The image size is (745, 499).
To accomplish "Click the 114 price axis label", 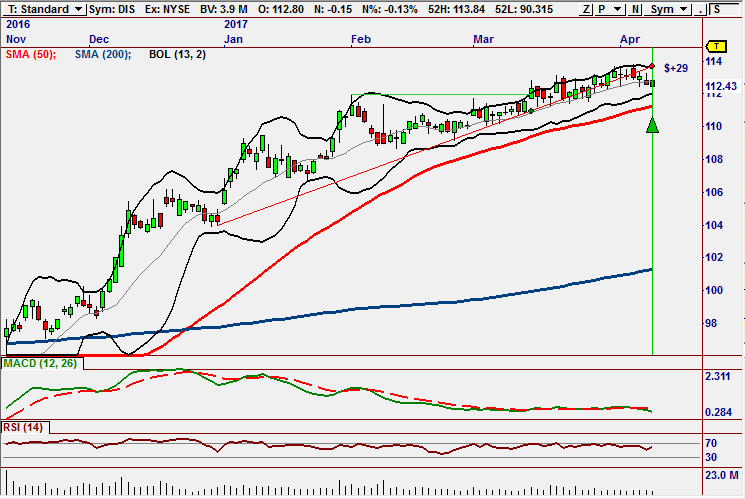I will 714,61.
